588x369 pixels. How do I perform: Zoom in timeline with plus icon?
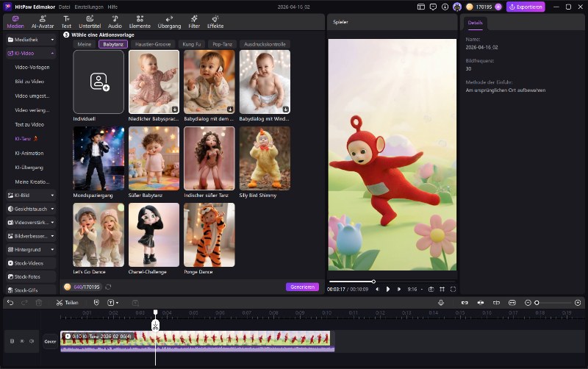[578, 302]
